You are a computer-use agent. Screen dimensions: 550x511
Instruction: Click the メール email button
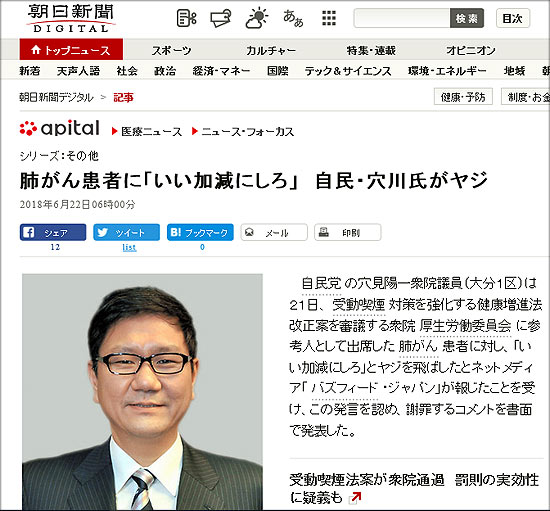pyautogui.click(x=274, y=232)
